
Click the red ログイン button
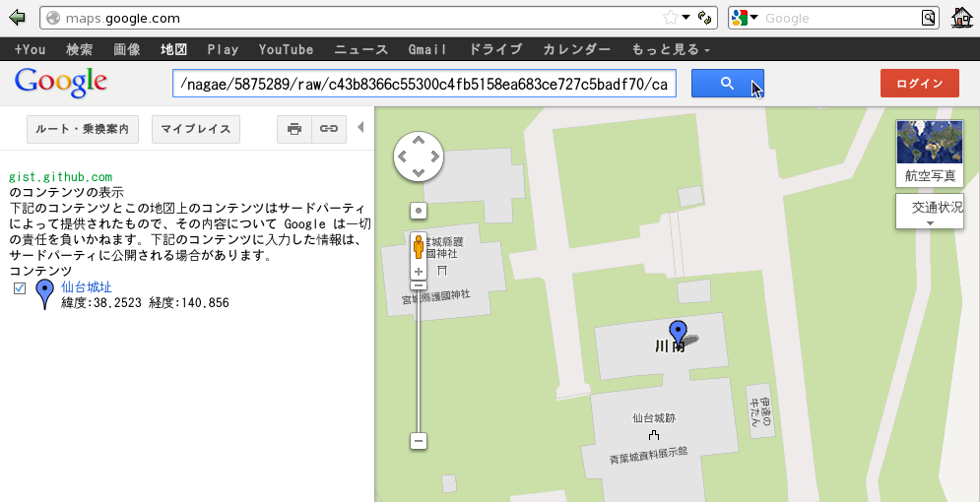click(x=919, y=83)
